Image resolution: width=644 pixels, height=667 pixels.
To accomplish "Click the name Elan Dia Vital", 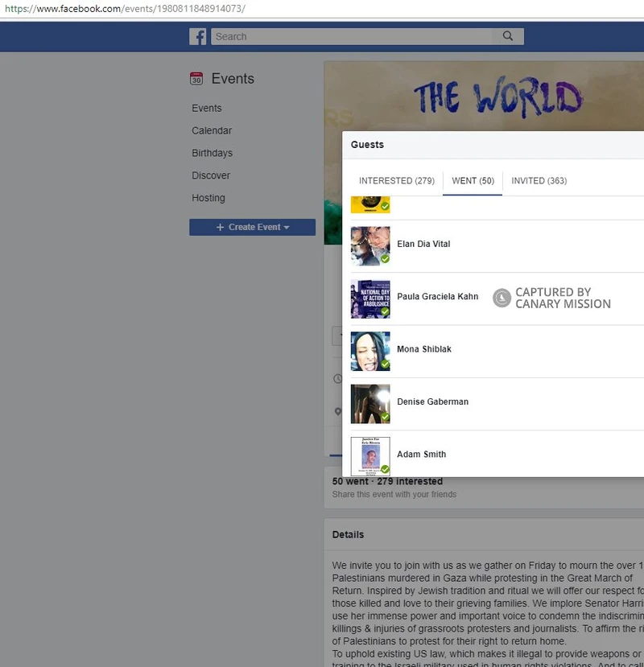I will click(x=423, y=244).
